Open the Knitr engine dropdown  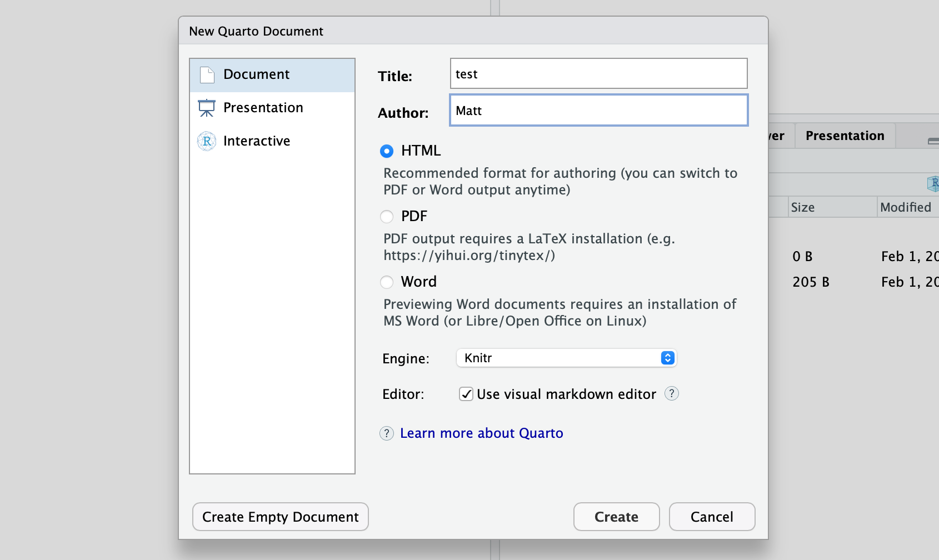[566, 358]
